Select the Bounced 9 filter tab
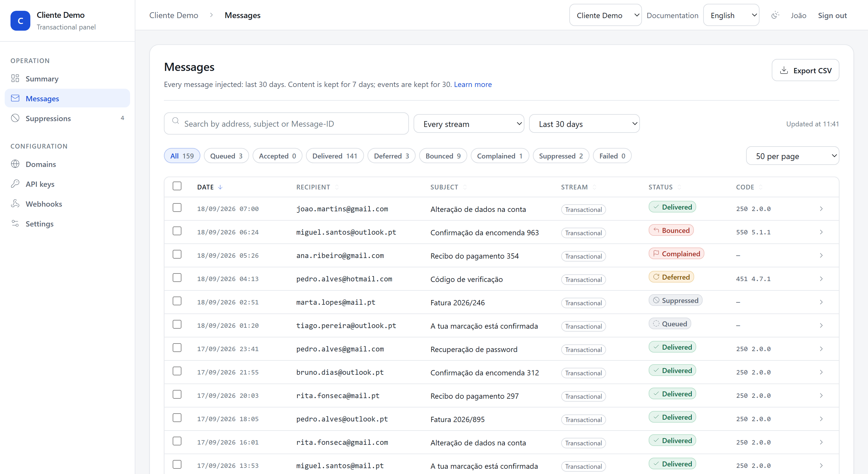The height and width of the screenshot is (474, 868). tap(443, 156)
